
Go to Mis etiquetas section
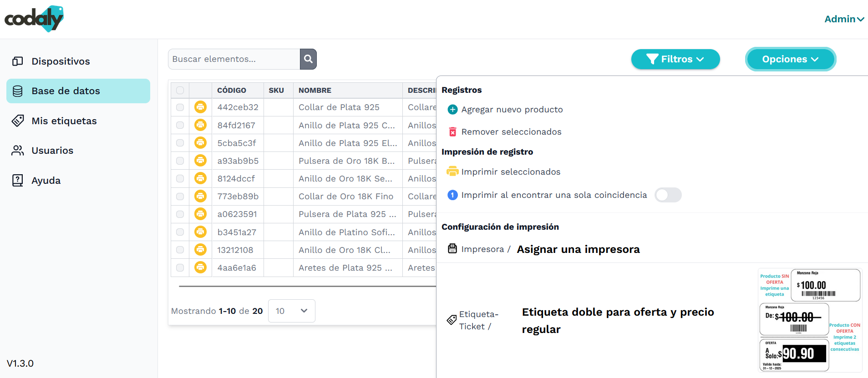pos(64,121)
